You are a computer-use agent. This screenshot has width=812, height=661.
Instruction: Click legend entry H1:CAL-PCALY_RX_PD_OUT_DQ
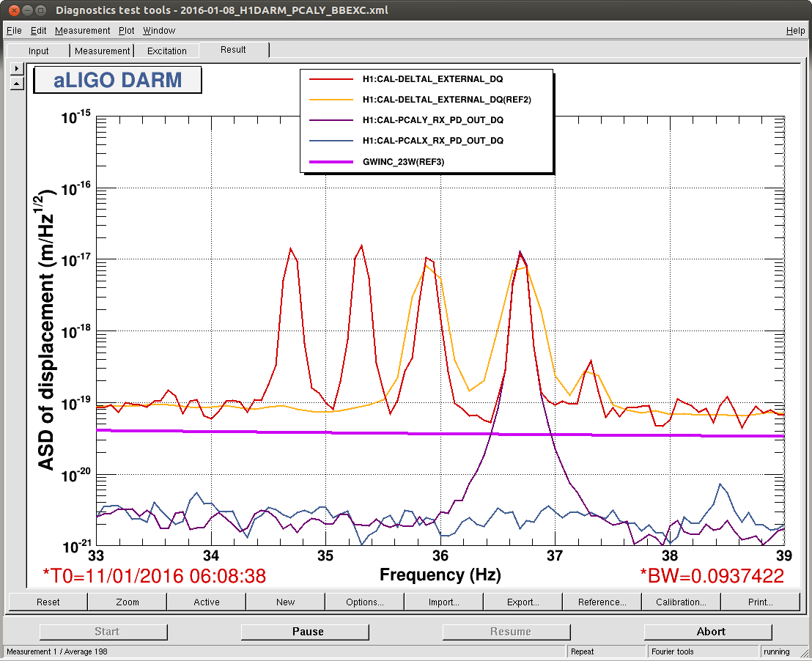pos(433,120)
